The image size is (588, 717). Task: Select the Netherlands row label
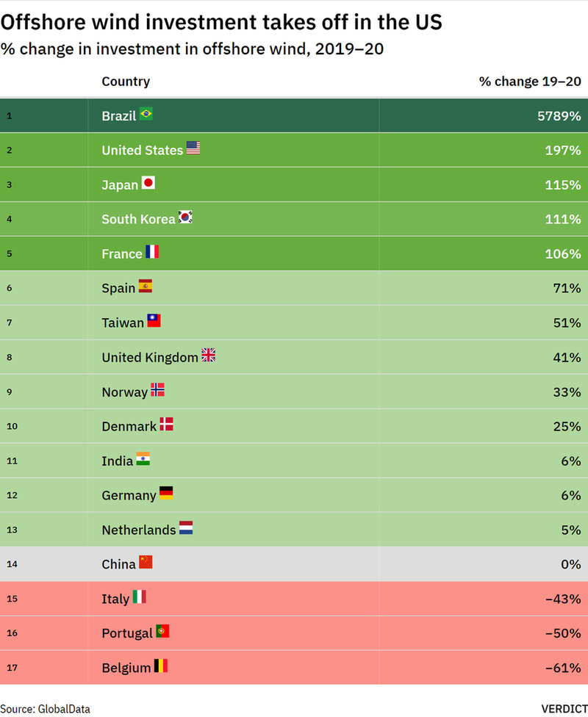pos(139,530)
